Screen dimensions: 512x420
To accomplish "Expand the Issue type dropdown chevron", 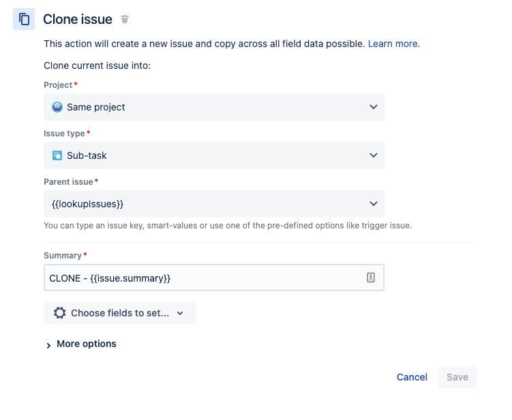I will 373,155.
